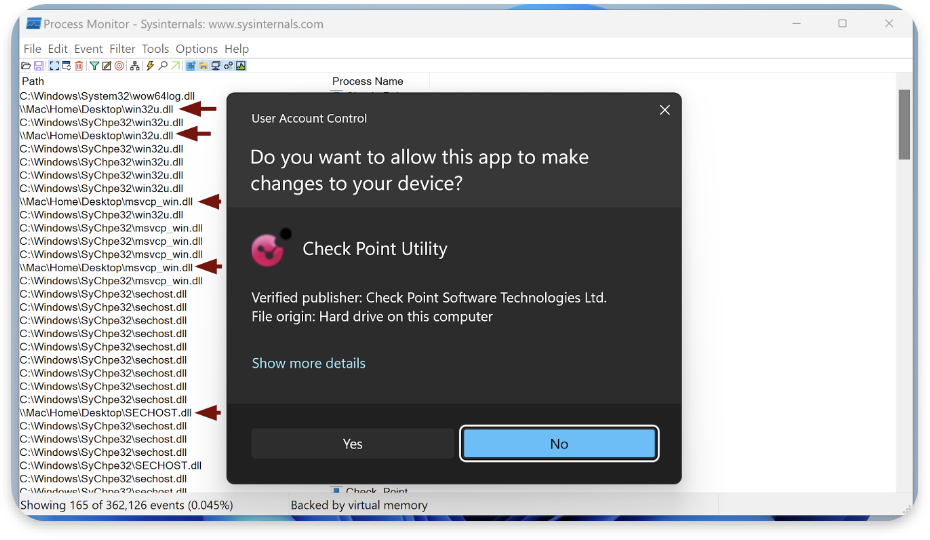
Task: Minimize the Process Monitor window
Action: coord(797,24)
